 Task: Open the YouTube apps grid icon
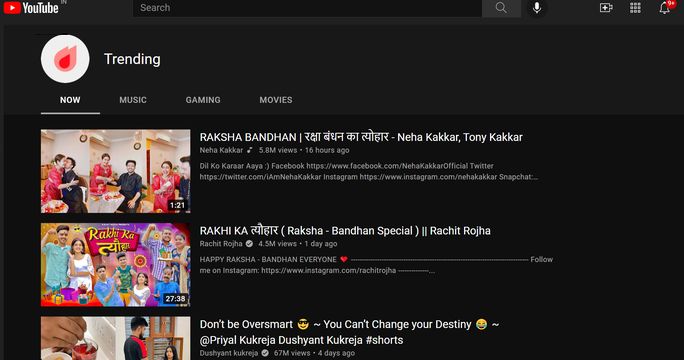[635, 8]
